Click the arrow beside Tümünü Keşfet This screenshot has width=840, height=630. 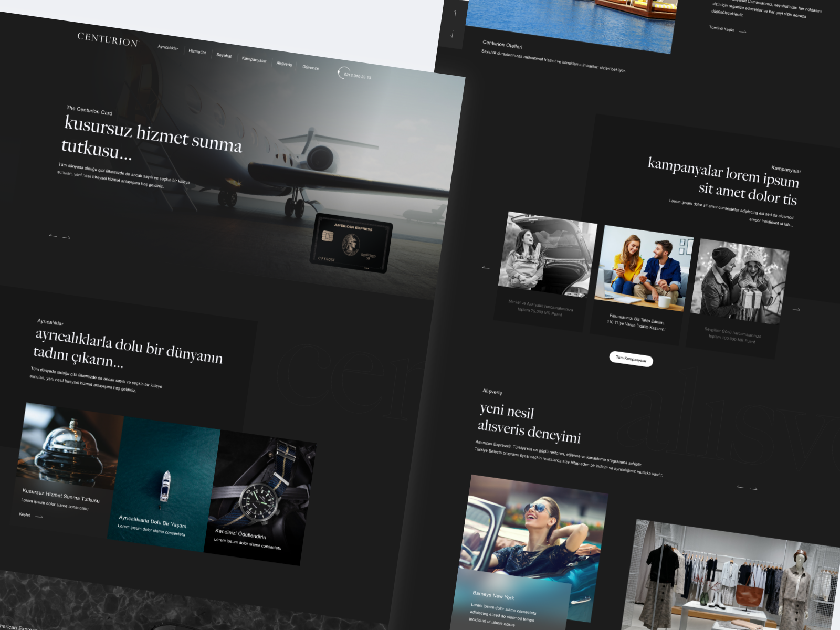(742, 31)
